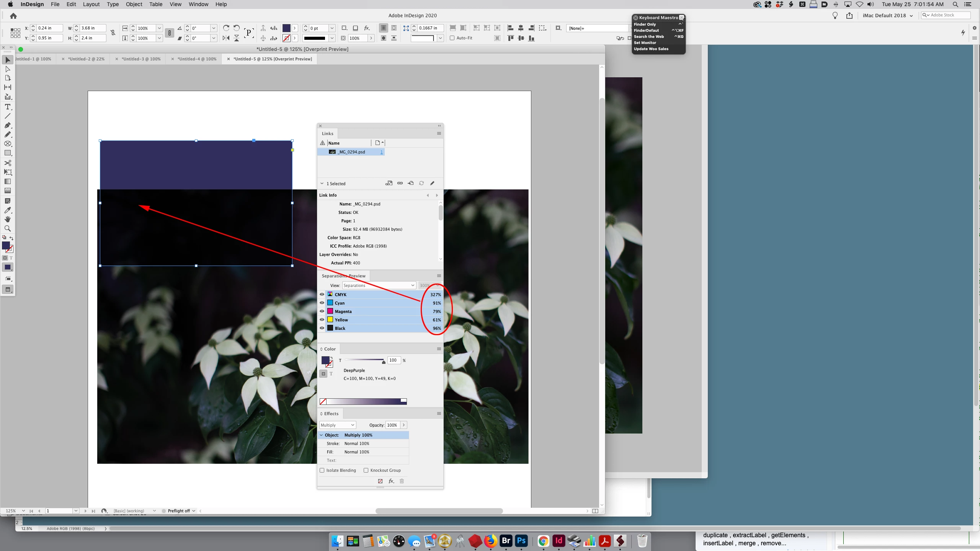The image size is (980, 551).
Task: Pick the Scissors tool
Action: pos(7,163)
